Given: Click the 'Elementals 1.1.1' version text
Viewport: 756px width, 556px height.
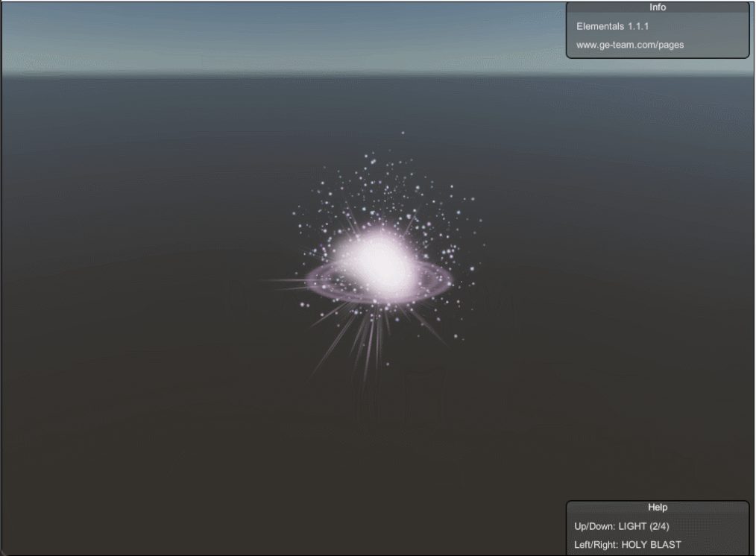Looking at the screenshot, I should (612, 27).
